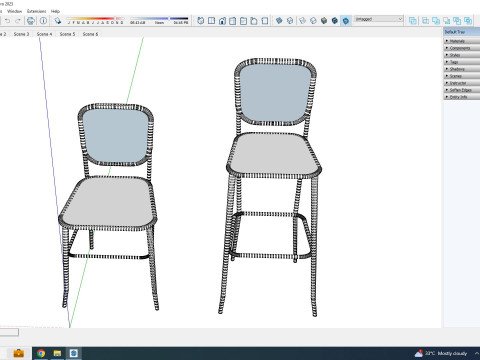Viewport: 480px width, 360px height.
Task: Switch to Scene 5 tab
Action: (67, 34)
